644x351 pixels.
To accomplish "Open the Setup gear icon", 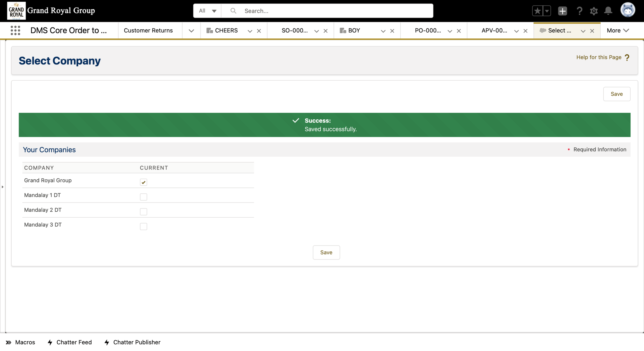I will (x=594, y=11).
